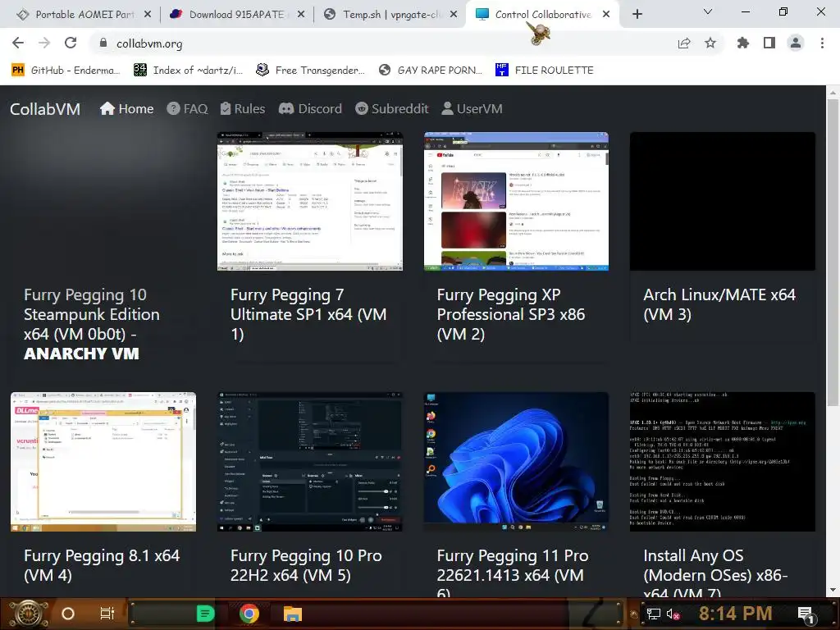Viewport: 840px width, 630px height.
Task: Click the Discord logo icon
Action: tap(286, 109)
